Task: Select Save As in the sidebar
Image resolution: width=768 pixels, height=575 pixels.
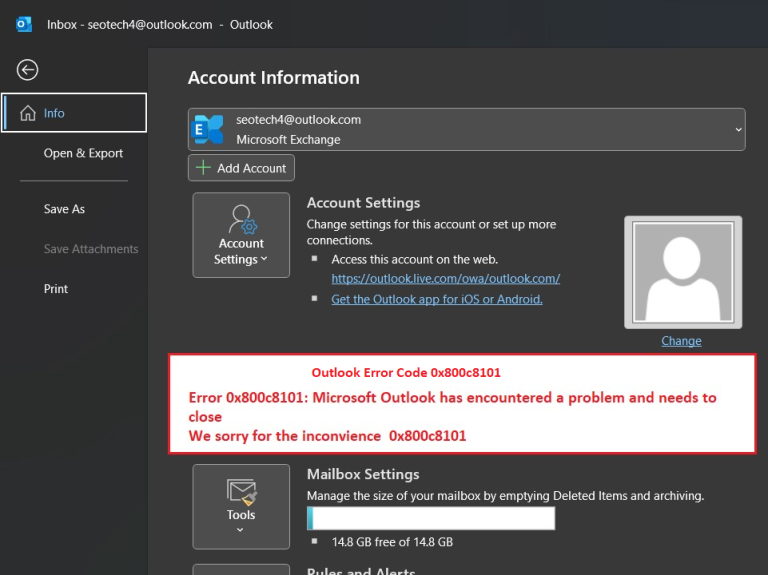Action: pos(64,209)
